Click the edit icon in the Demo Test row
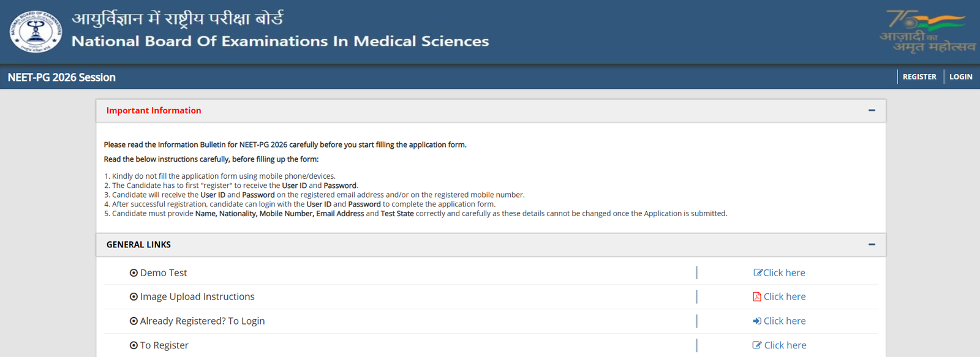The image size is (980, 357). click(x=758, y=273)
